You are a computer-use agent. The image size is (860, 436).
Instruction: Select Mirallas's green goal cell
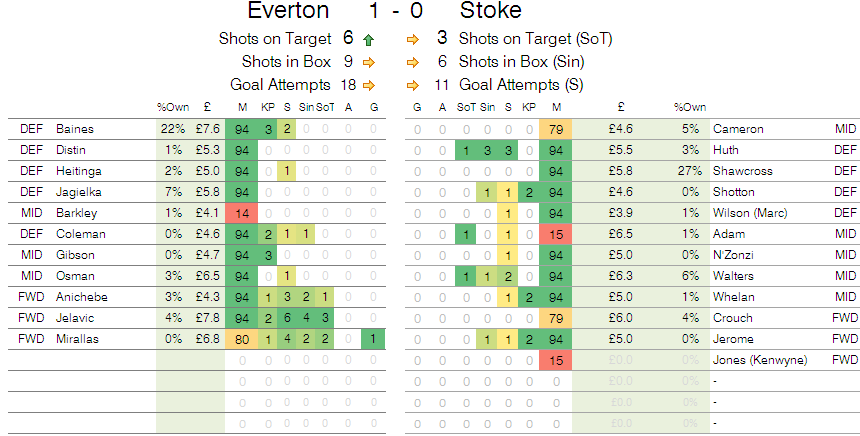pos(373,340)
